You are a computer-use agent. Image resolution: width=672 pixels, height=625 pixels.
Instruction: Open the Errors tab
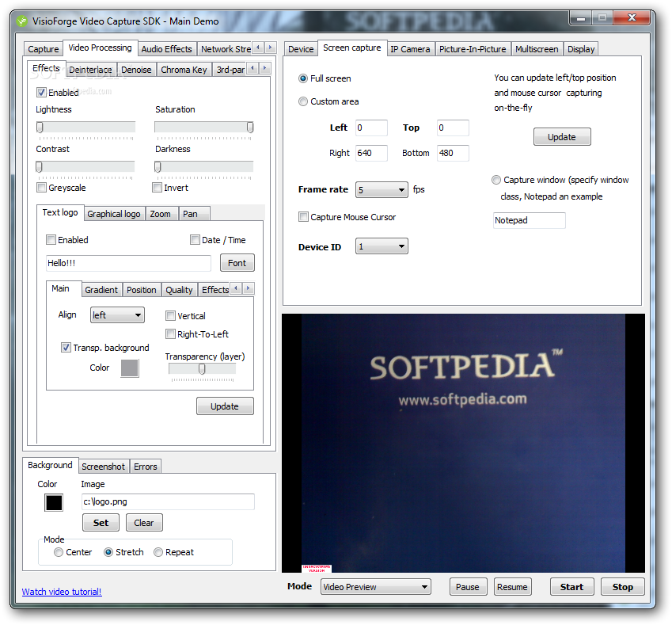tap(146, 467)
